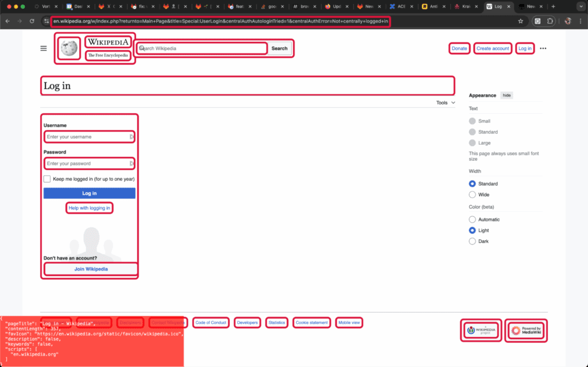Click the Wikipedia globe logo
Image resolution: width=588 pixels, height=367 pixels.
pos(68,48)
